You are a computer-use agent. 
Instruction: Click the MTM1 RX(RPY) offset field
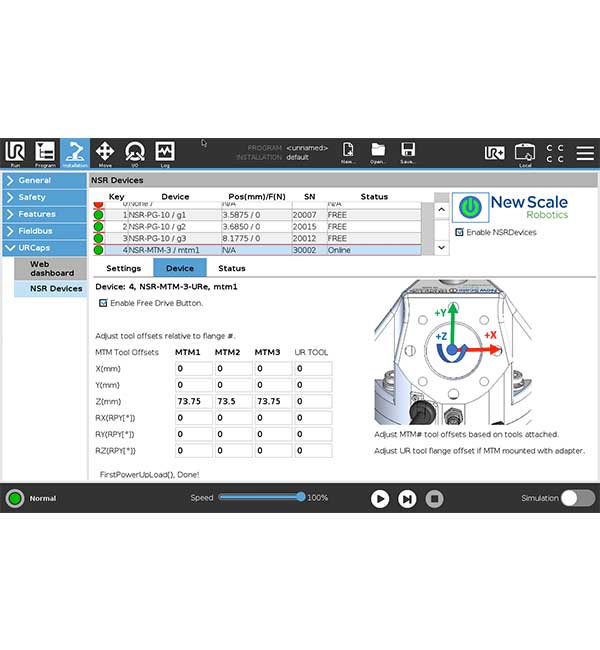coord(194,418)
